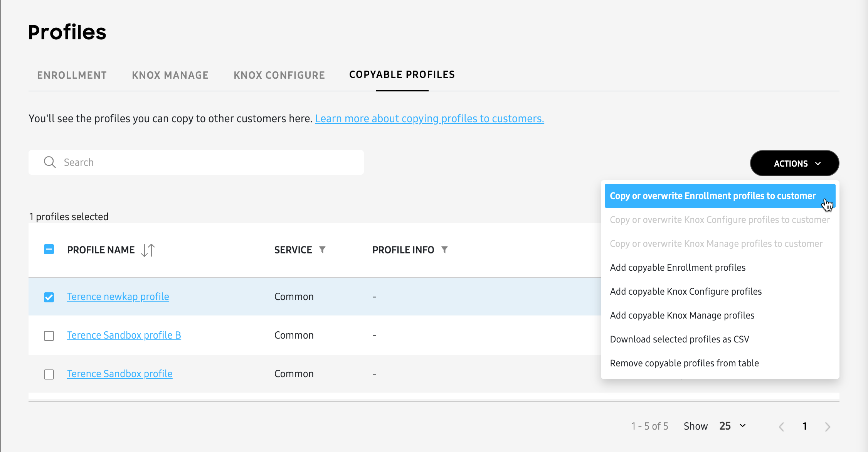868x452 pixels.
Task: Click Common in Terence newkap profile row
Action: pyautogui.click(x=294, y=297)
